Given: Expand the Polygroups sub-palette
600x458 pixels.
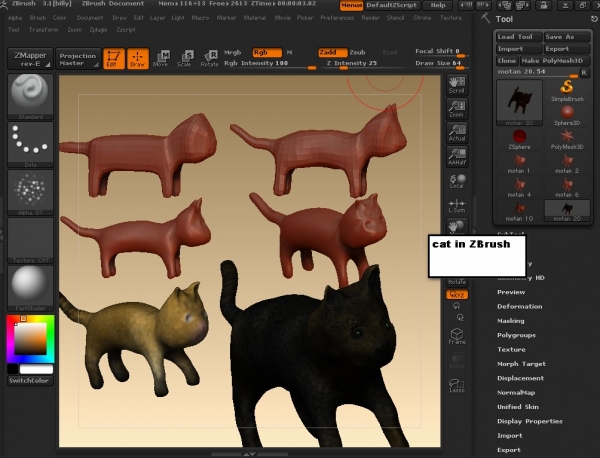Looking at the screenshot, I should (516, 335).
